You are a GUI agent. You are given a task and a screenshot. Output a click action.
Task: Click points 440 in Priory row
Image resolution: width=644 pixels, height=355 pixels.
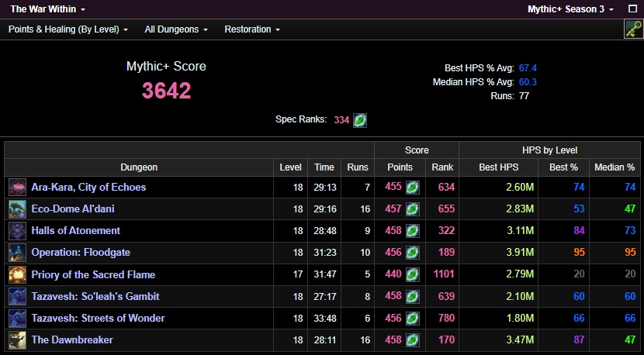click(393, 274)
